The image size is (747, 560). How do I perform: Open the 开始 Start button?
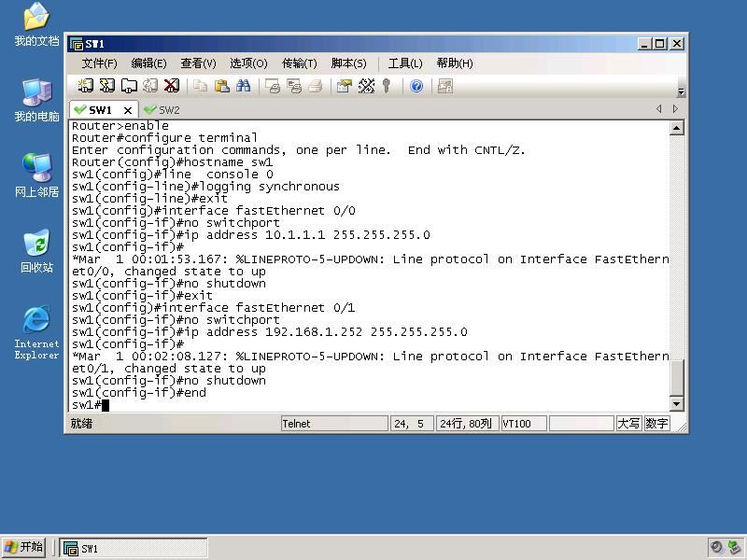pyautogui.click(x=23, y=547)
